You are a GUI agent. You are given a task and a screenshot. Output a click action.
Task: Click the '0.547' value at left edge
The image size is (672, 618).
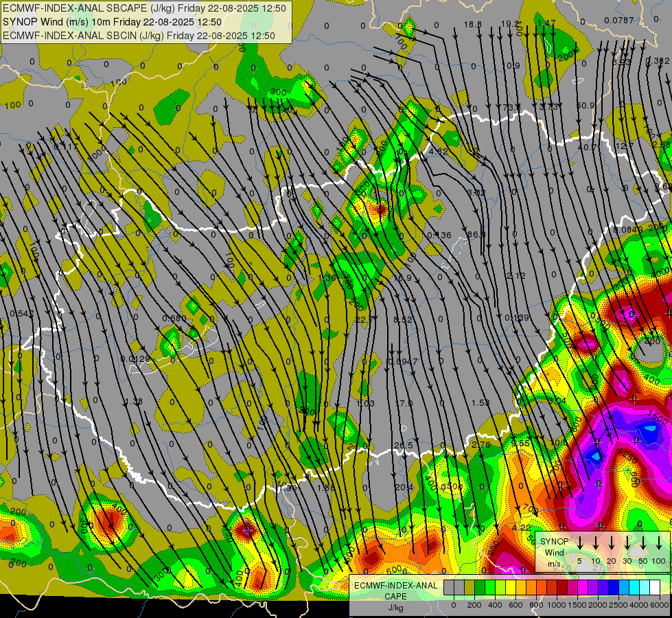[x=21, y=314]
